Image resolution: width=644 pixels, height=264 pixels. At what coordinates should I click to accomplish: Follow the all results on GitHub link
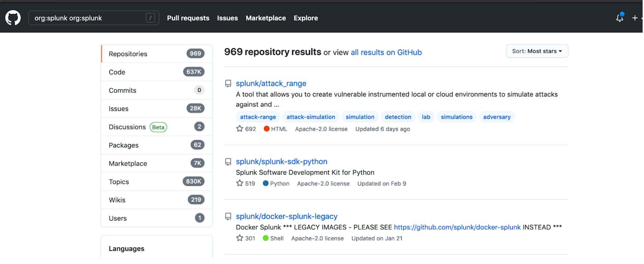[386, 52]
